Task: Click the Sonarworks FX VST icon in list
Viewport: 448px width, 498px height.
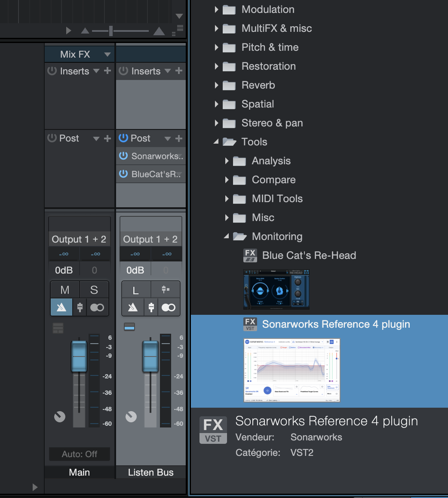Action: click(250, 324)
